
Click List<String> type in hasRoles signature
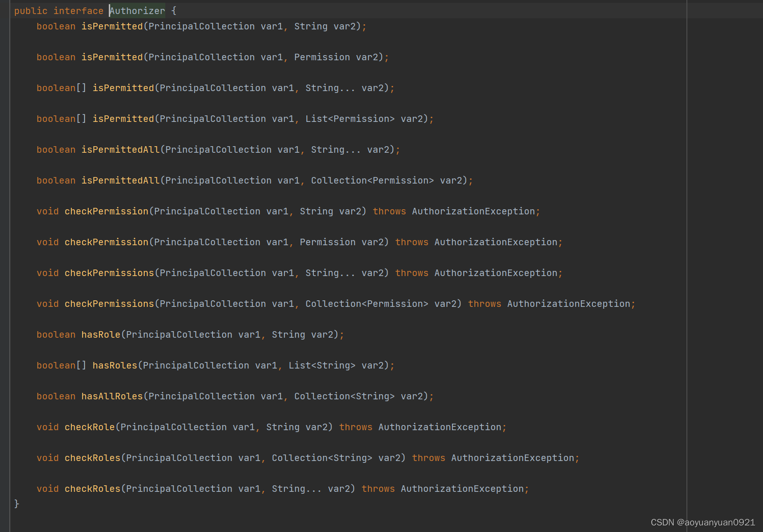322,365
